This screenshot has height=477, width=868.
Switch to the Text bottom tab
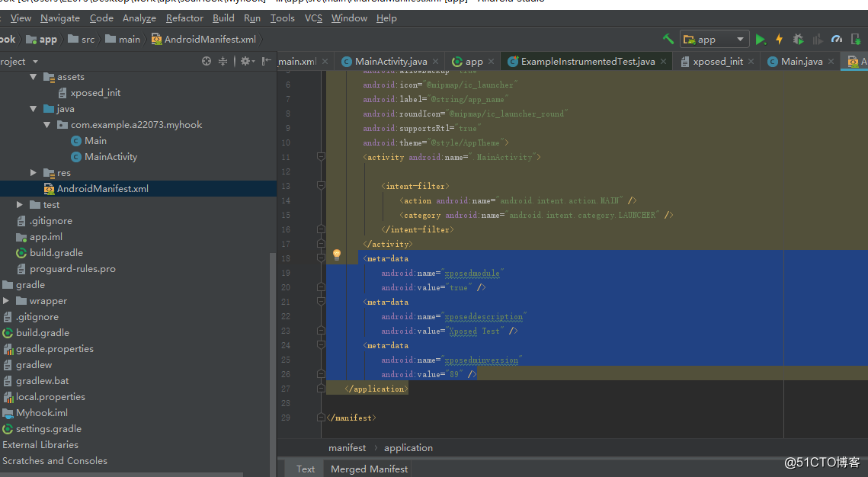click(x=305, y=469)
